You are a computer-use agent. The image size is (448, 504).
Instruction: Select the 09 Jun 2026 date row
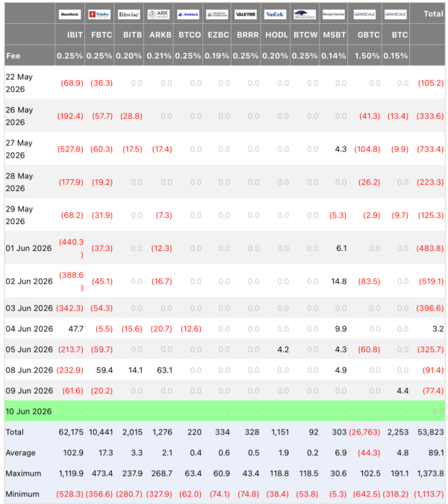(x=225, y=391)
